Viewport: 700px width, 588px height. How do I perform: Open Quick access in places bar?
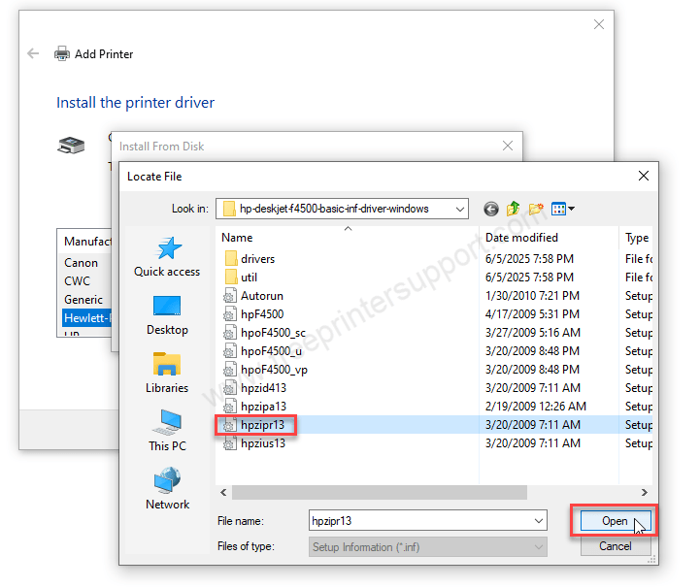click(167, 257)
